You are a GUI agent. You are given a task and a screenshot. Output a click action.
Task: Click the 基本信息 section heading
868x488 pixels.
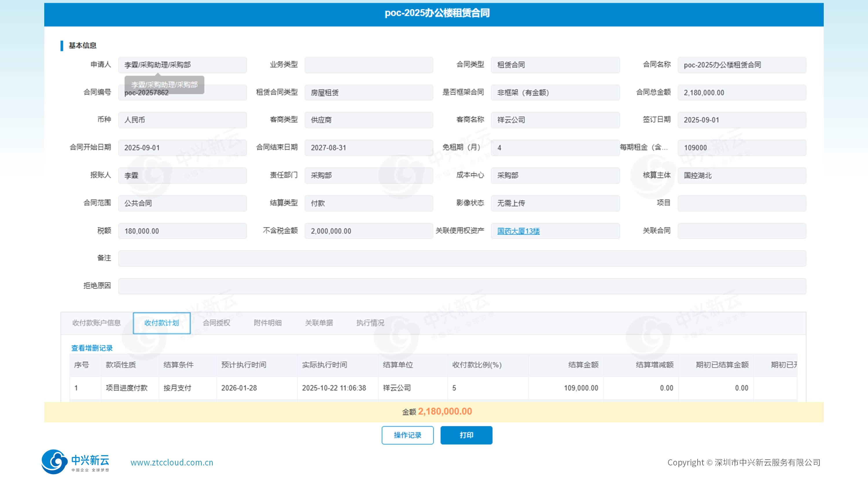(x=82, y=45)
